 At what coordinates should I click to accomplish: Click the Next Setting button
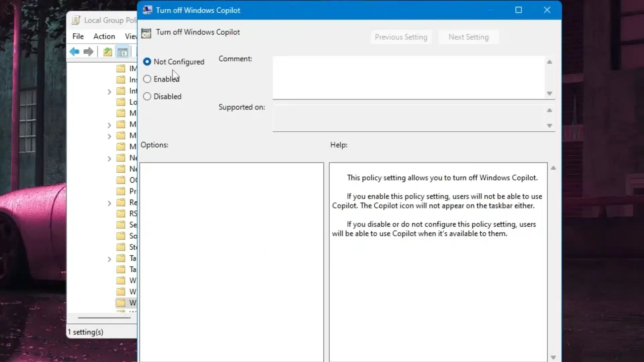[469, 37]
